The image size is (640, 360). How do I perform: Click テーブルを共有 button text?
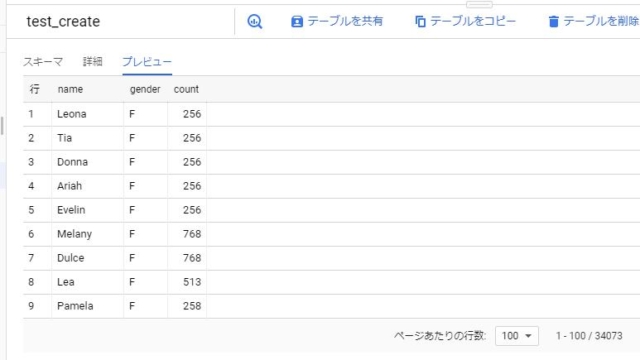click(345, 21)
